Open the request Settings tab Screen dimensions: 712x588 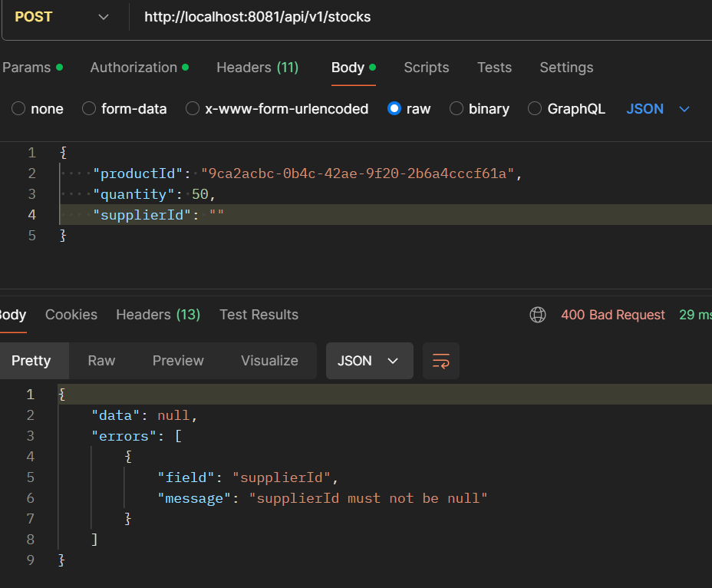coord(566,68)
